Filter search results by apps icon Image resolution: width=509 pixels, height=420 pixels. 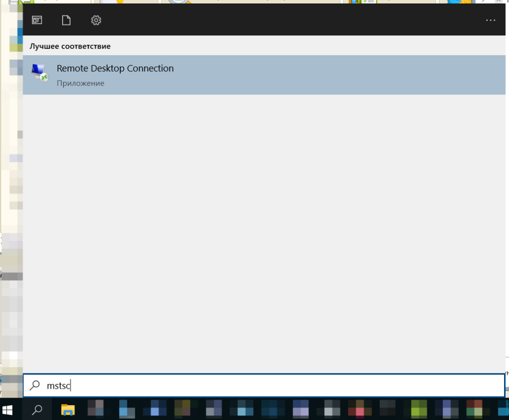[37, 20]
